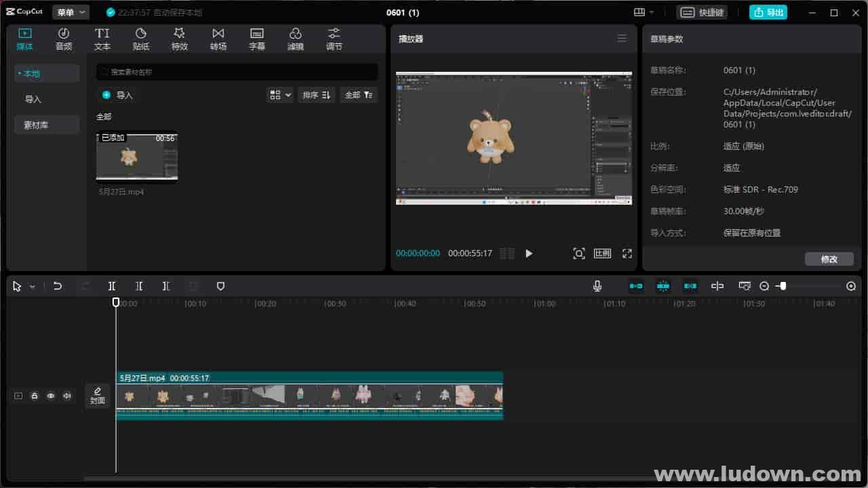Click the timeline zoom slider handle
868x488 pixels.
(783, 286)
